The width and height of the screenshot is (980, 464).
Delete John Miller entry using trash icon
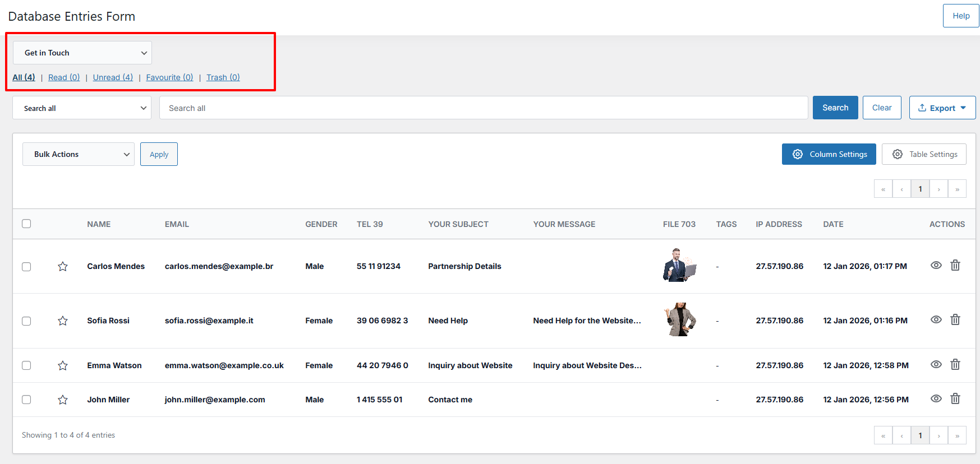955,399
